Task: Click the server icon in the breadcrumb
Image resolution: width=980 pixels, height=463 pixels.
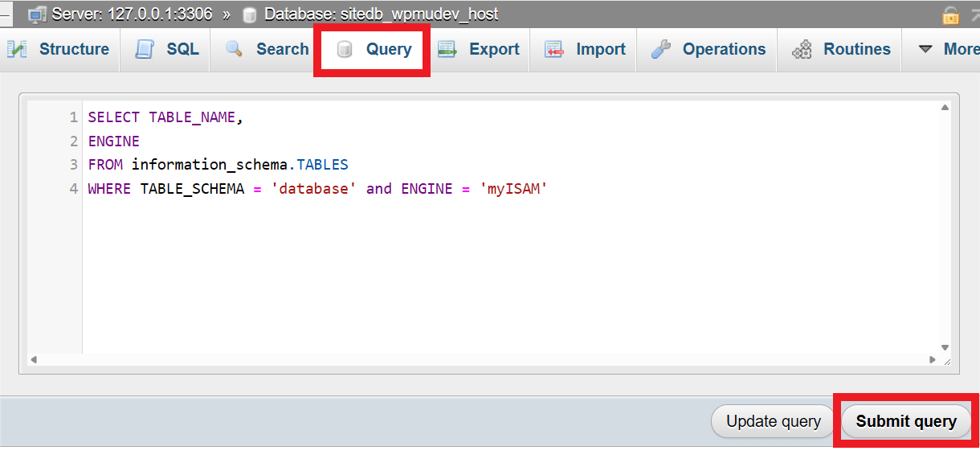Action: pos(35,13)
